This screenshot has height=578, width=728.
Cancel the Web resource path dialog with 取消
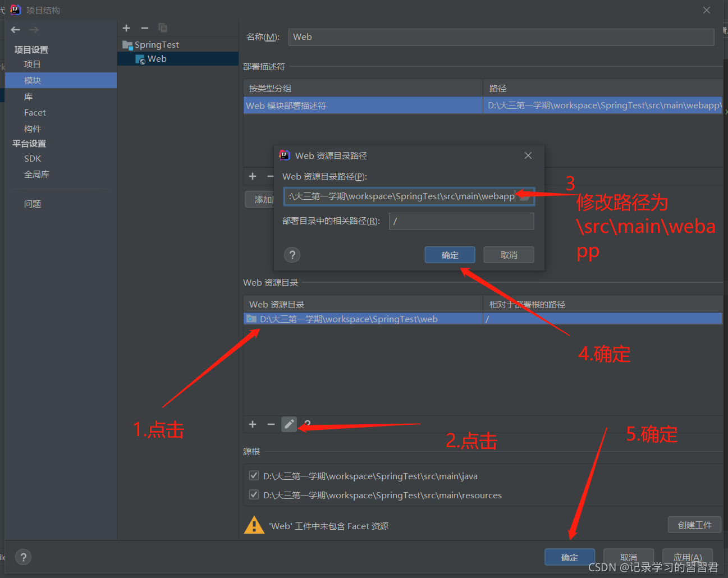pos(509,255)
